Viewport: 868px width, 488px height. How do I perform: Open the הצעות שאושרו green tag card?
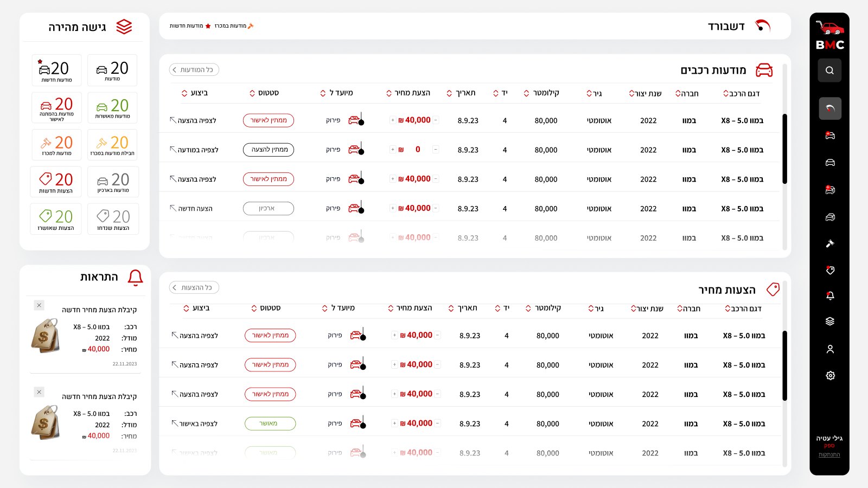[56, 219]
